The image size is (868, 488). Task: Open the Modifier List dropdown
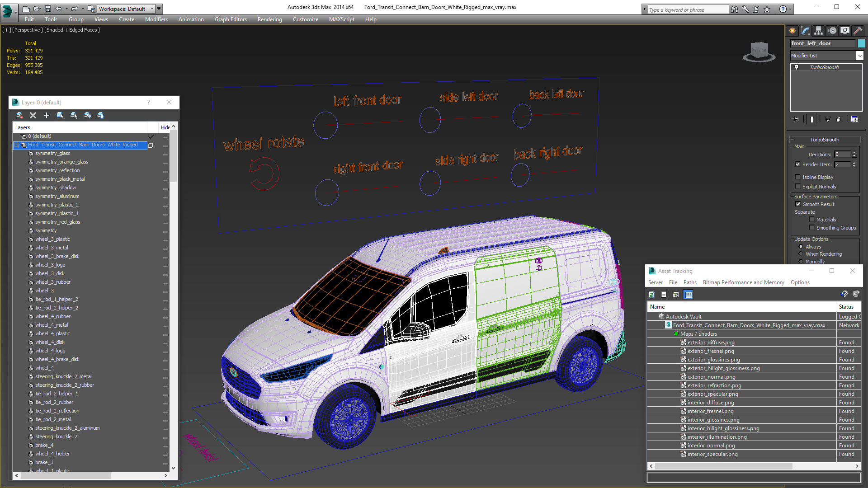coord(859,56)
